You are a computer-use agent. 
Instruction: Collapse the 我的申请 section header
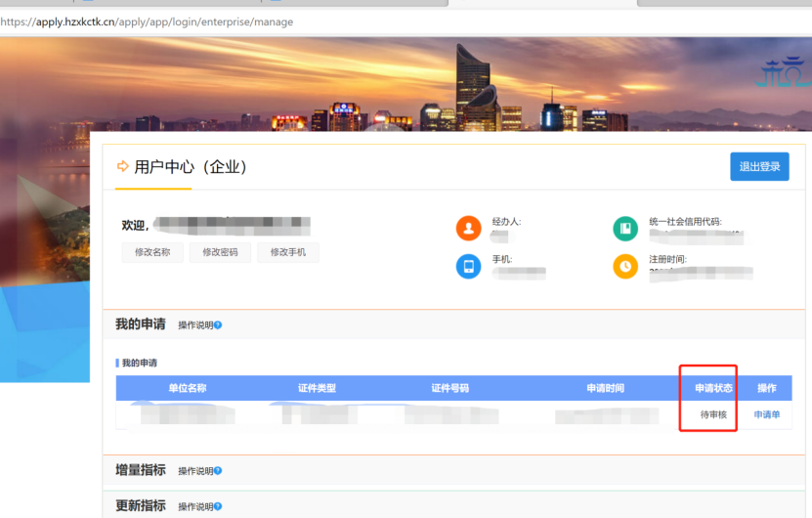141,324
